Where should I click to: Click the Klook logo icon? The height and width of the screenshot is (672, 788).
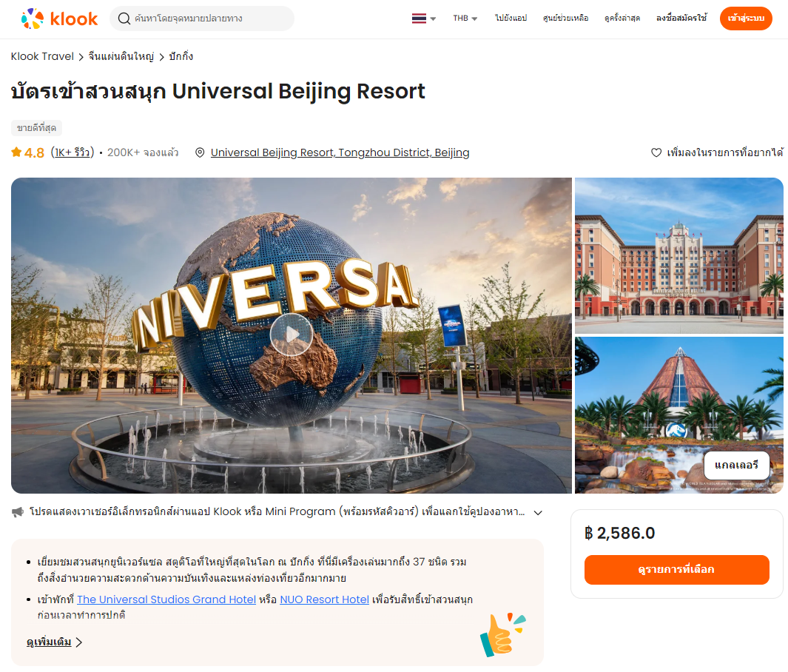point(32,19)
